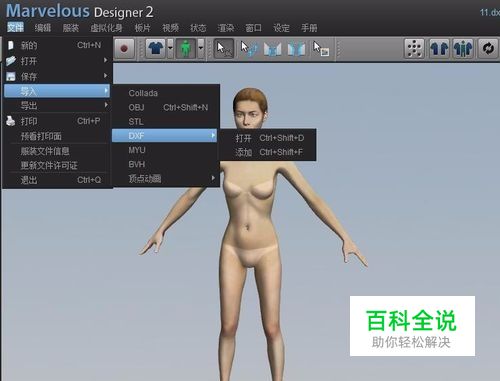Expand the 打开 submenu arrow in file menu
Viewport: 500px width, 381px height.
click(106, 60)
